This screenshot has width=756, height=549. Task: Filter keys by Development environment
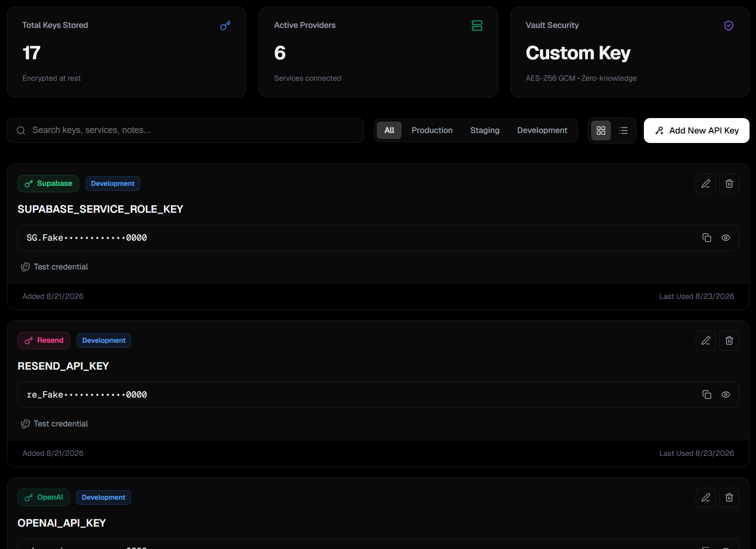click(x=542, y=130)
